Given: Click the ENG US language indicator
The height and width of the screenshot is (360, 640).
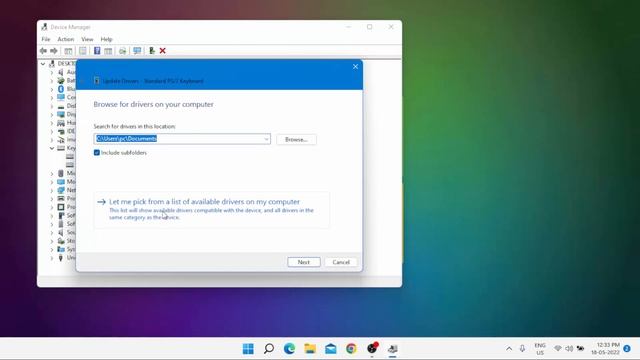Looking at the screenshot, I should click(540, 349).
